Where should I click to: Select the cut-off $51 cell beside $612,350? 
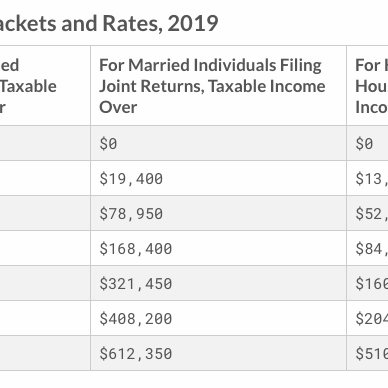point(367,353)
